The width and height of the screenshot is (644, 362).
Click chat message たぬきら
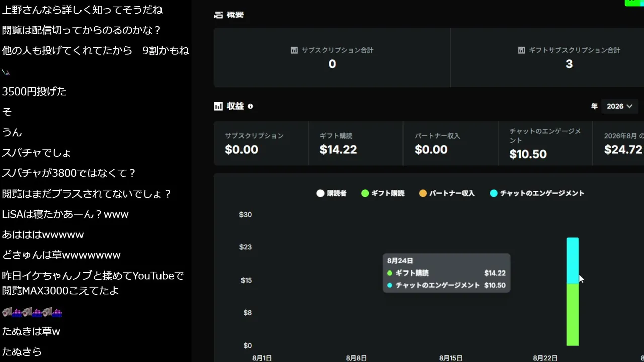(22, 352)
